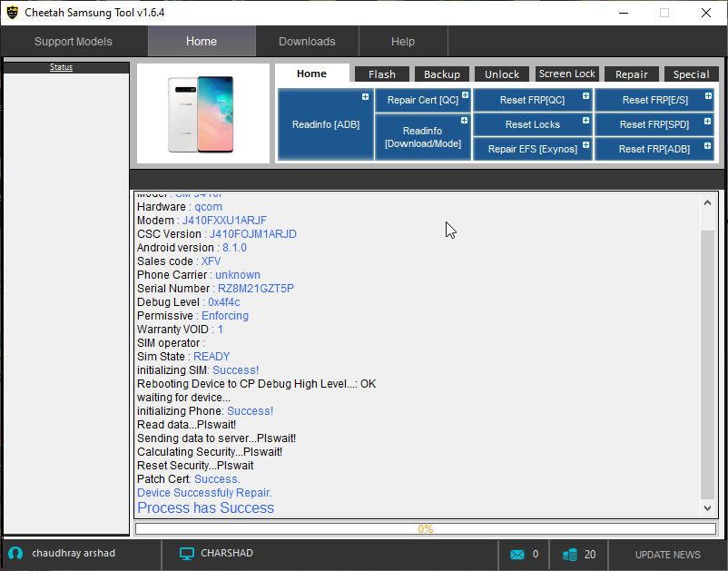Screen dimensions: 728x571
Task: Run Readinfo [Download/Mode]
Action: pyautogui.click(x=423, y=137)
